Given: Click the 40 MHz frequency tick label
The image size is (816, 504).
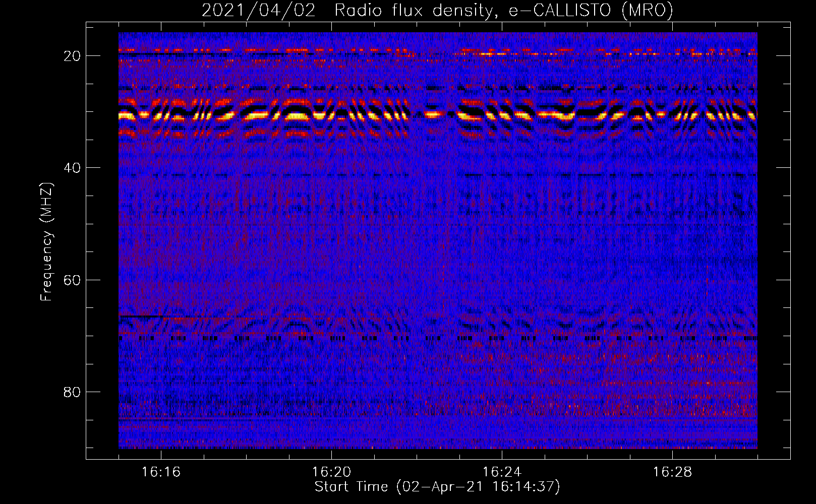Looking at the screenshot, I should 72,168.
